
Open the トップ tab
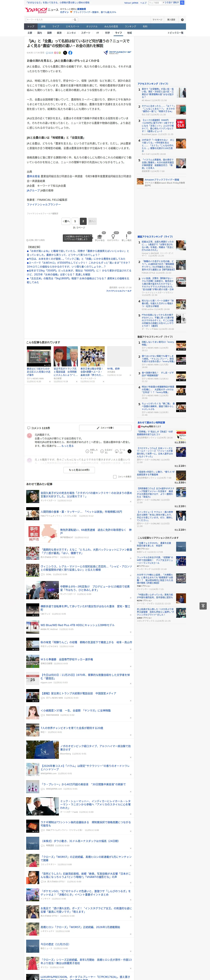[x=31, y=26]
